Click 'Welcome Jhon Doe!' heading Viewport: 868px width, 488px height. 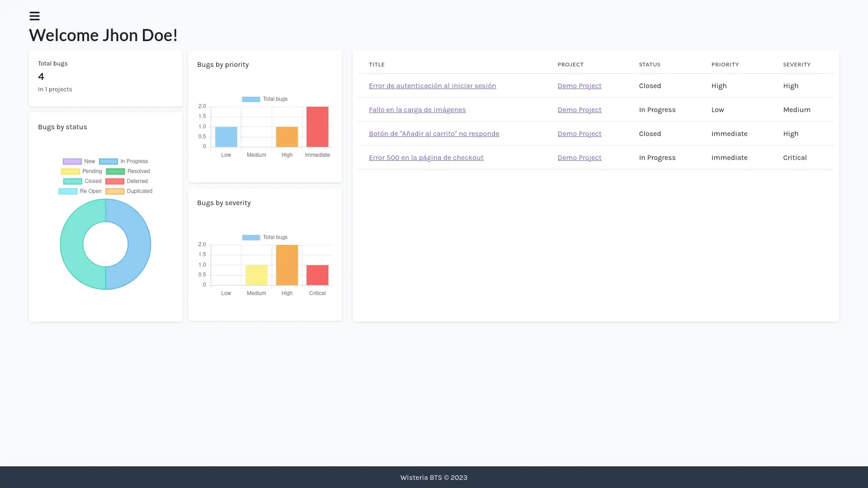pyautogui.click(x=103, y=35)
